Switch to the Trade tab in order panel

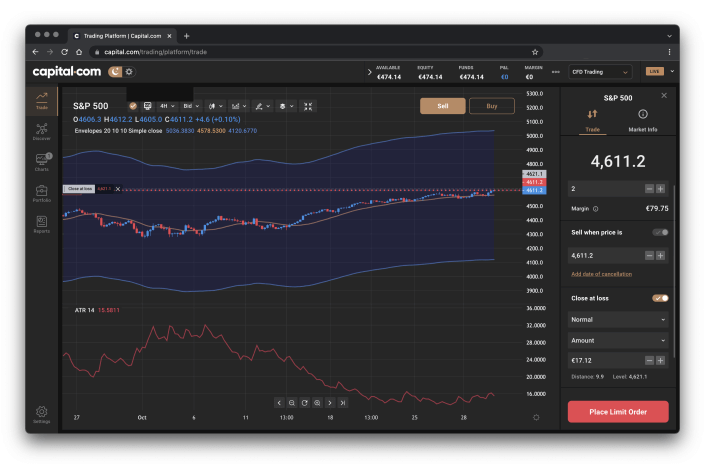click(x=593, y=121)
